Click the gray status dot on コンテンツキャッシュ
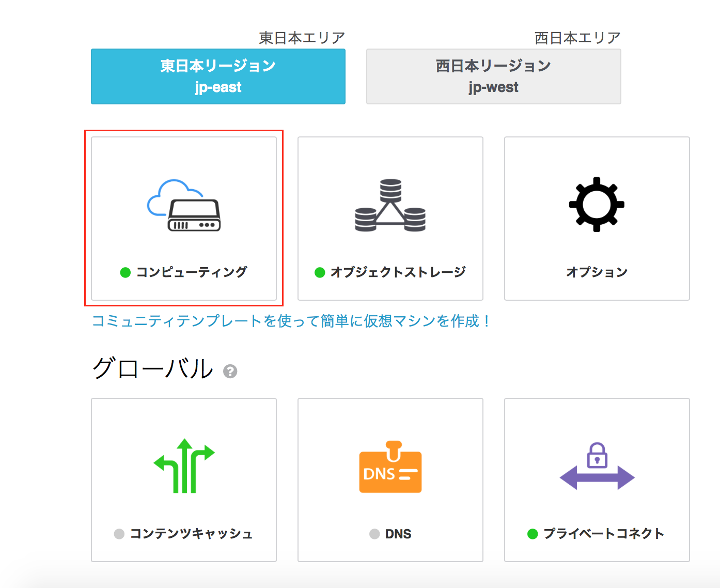The image size is (720, 588). [x=120, y=534]
